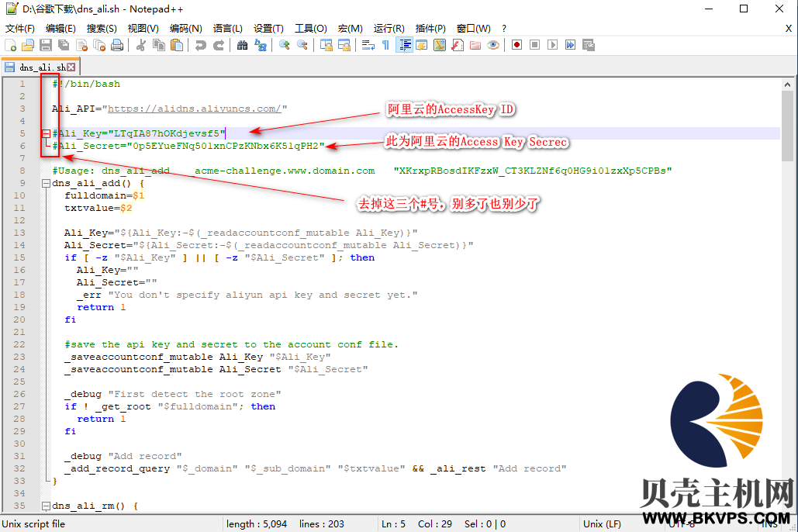Click the Copy toolbar icon
Screen dimensions: 798x532
(159, 45)
